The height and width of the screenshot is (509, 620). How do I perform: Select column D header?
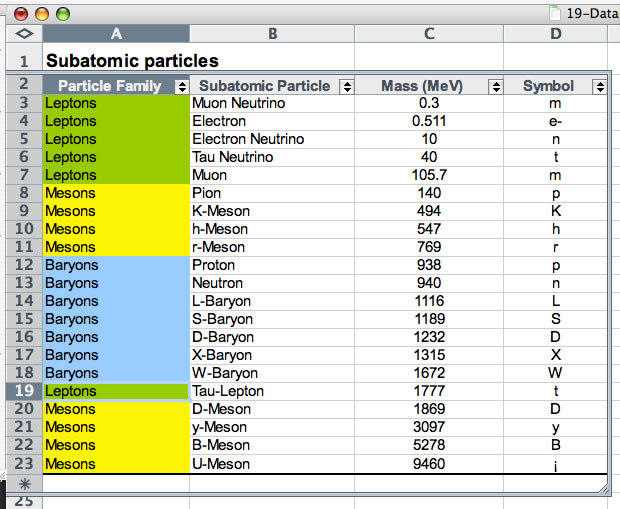[555, 34]
